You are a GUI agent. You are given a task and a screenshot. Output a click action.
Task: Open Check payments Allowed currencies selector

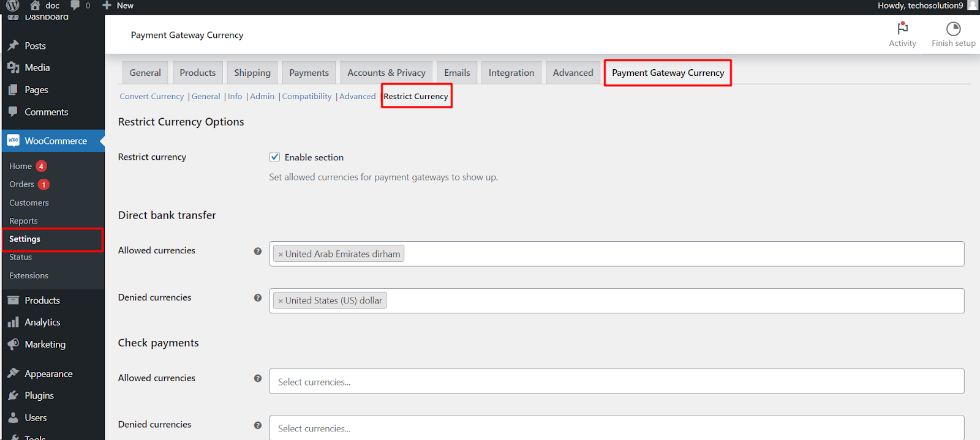pos(617,381)
